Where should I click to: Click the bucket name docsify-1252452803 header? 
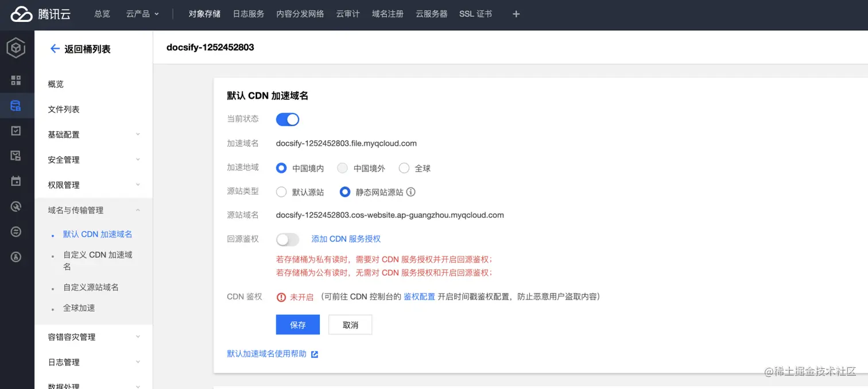pyautogui.click(x=210, y=48)
